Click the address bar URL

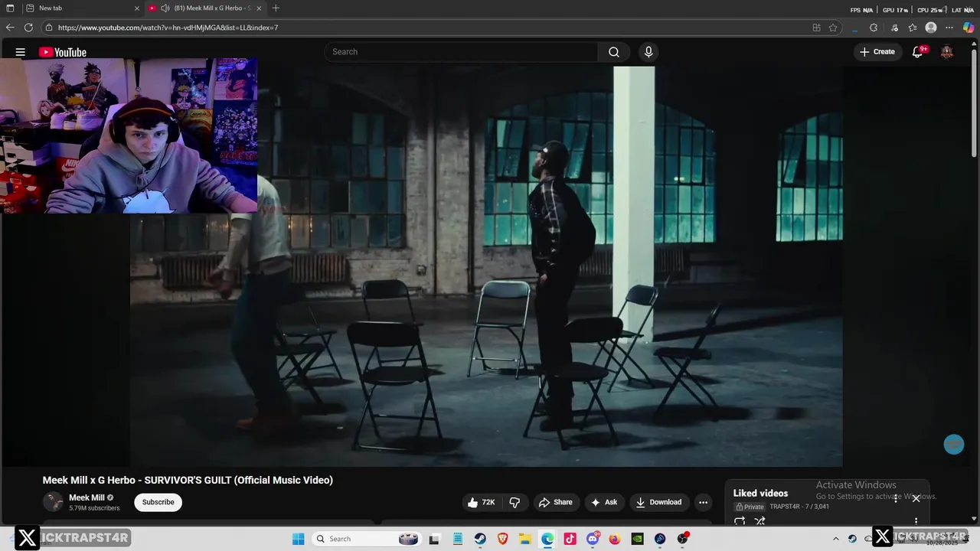coord(168,28)
